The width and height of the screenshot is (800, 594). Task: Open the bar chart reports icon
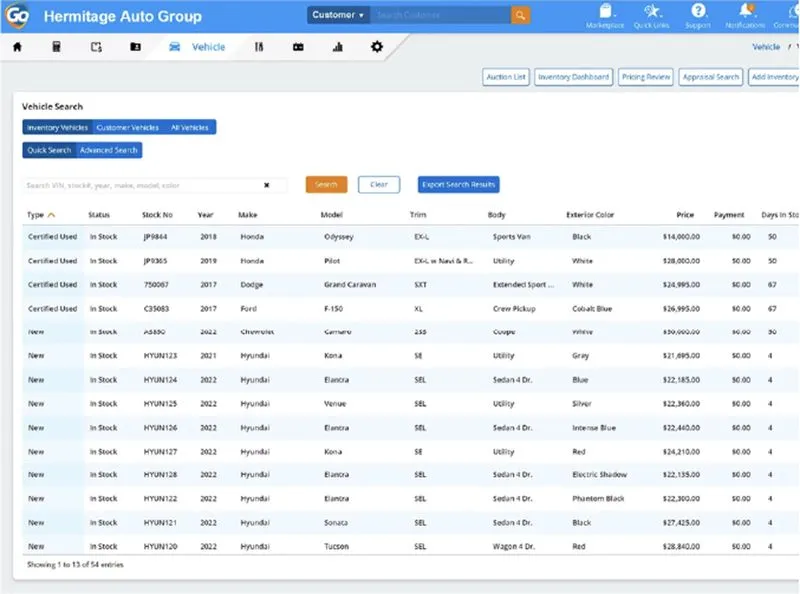(338, 47)
